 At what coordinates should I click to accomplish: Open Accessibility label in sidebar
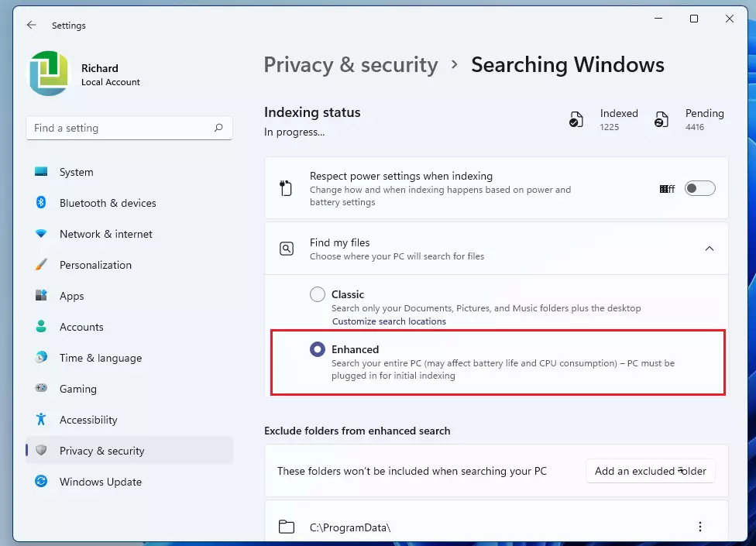click(88, 420)
